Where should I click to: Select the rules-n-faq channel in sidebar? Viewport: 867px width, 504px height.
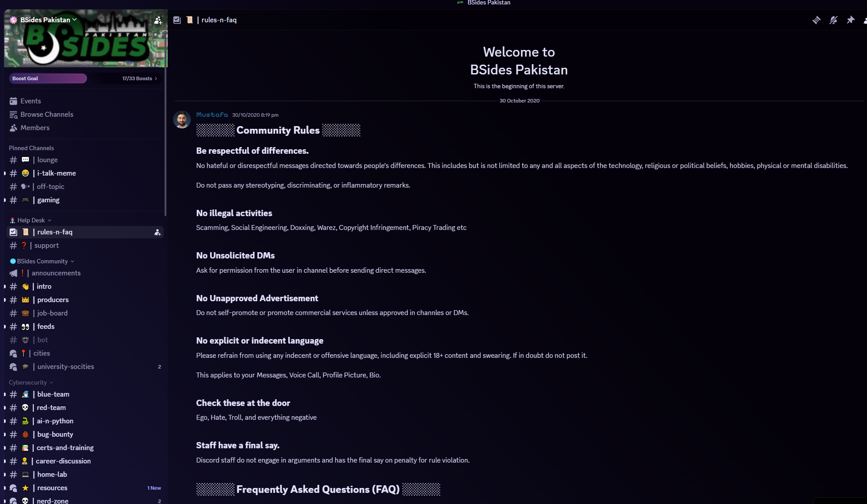[84, 232]
